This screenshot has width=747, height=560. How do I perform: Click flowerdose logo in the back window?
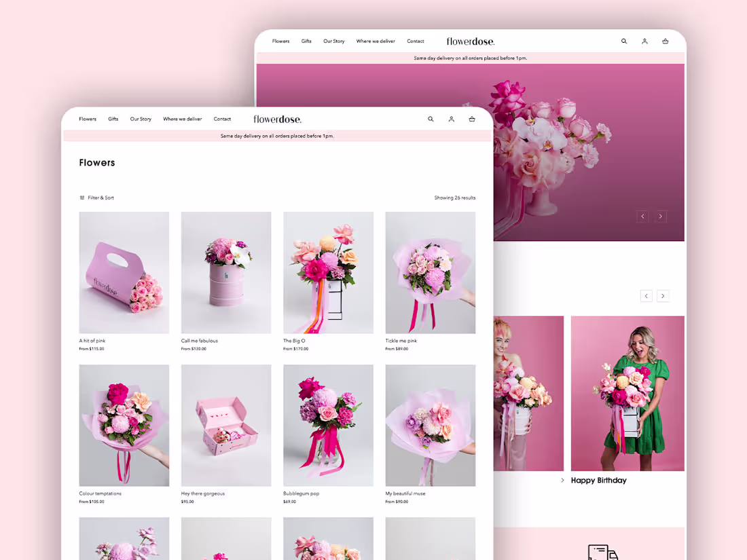click(x=471, y=41)
